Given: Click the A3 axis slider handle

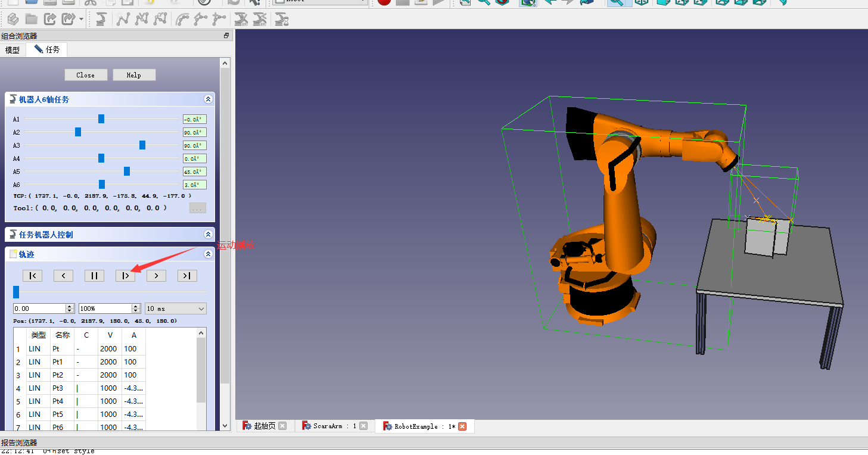Looking at the screenshot, I should point(142,145).
